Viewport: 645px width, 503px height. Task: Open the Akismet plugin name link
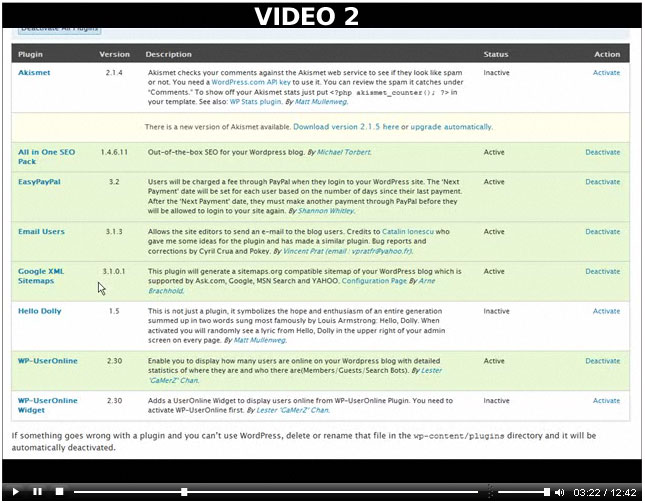pyautogui.click(x=34, y=72)
